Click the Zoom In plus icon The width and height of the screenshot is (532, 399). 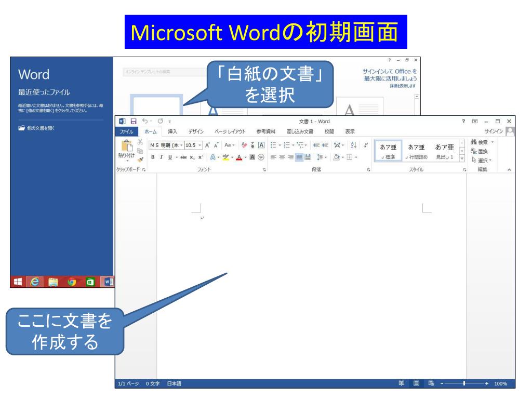tap(487, 383)
